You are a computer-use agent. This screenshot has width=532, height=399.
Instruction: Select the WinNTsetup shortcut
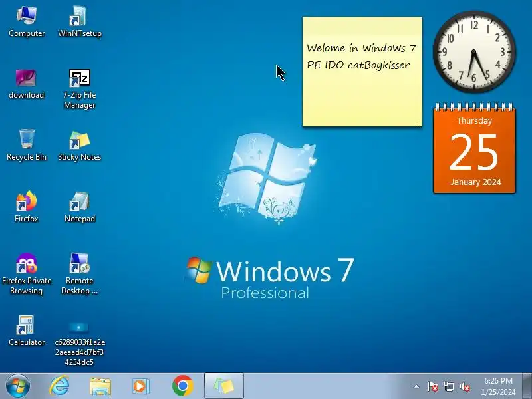pyautogui.click(x=79, y=22)
